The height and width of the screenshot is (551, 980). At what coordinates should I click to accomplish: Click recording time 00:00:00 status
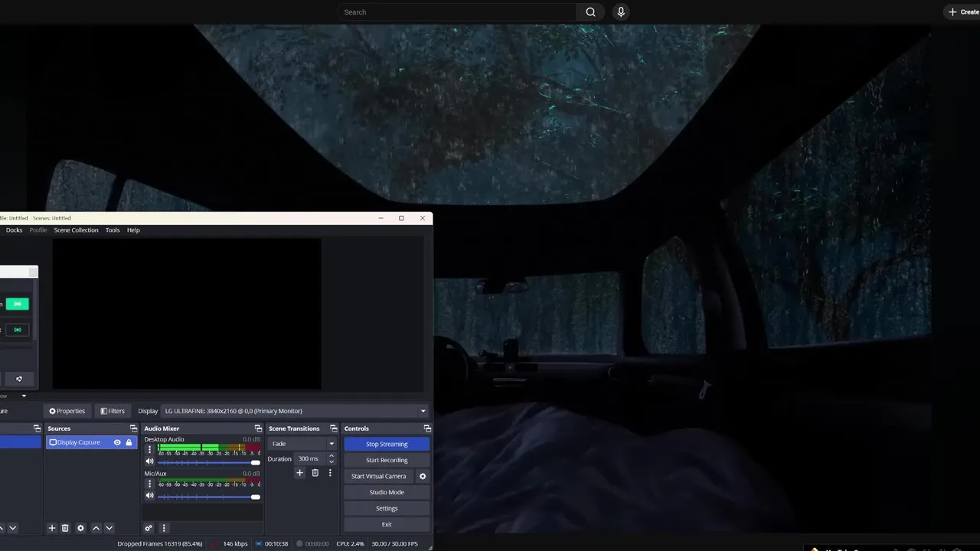point(317,543)
